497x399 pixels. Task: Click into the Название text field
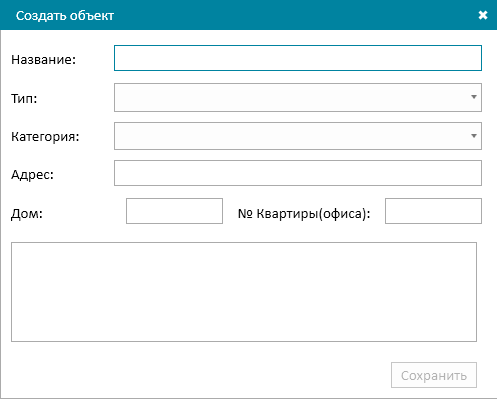[x=298, y=58]
